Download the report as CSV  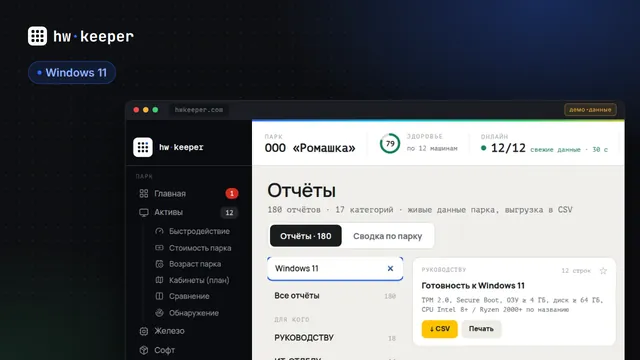point(440,329)
